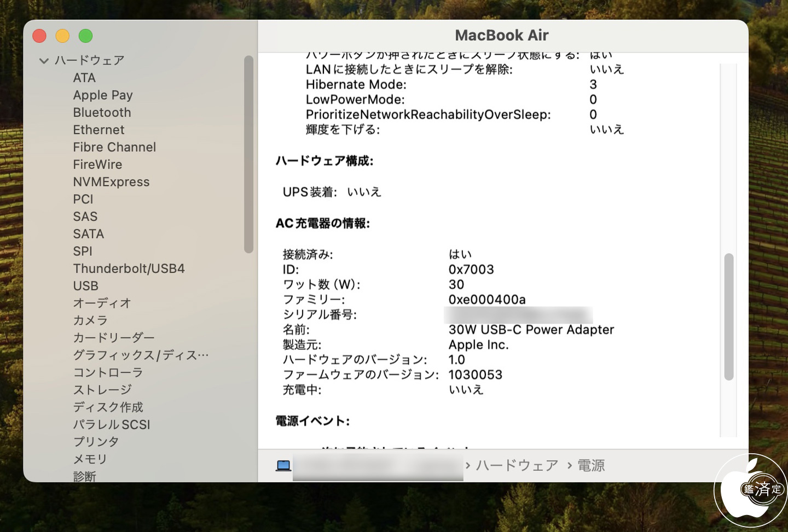788x532 pixels.
Task: Click the 電源イベント: heading
Action: pos(312,421)
